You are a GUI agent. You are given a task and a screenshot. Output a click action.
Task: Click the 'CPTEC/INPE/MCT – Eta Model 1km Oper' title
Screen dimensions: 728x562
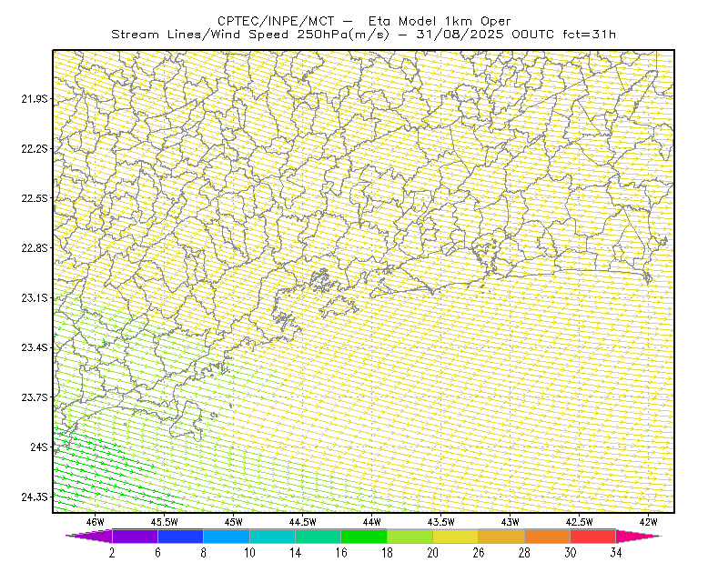click(364, 21)
